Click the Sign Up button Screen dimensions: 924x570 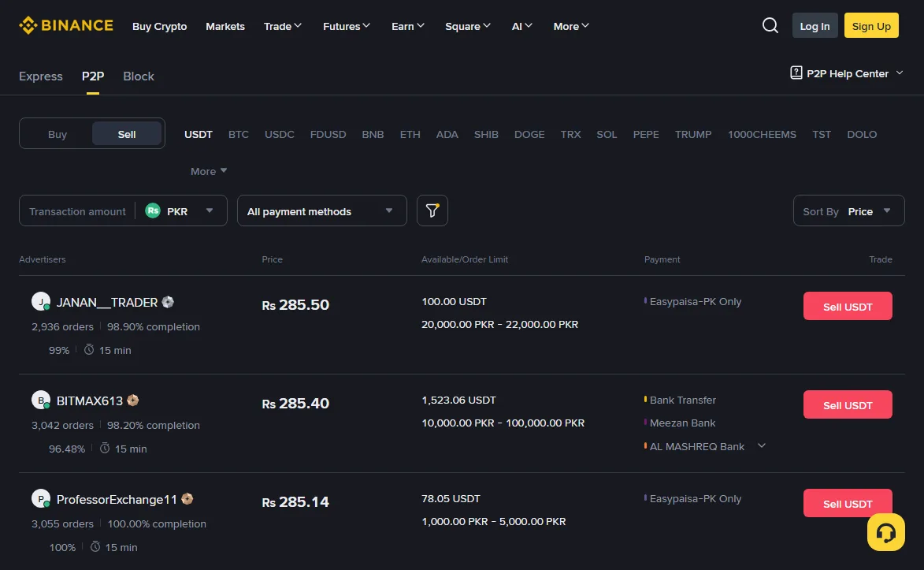point(871,25)
